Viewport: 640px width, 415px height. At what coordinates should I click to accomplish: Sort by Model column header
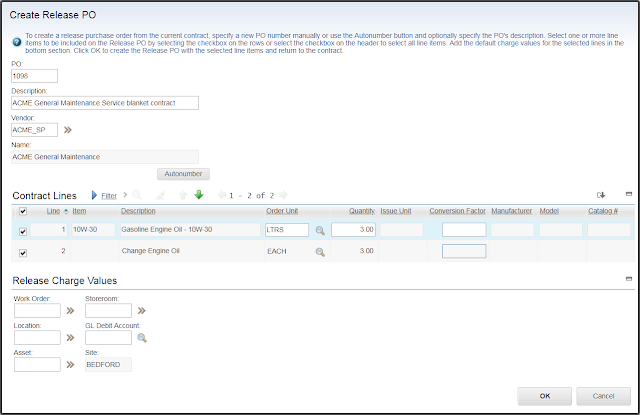(549, 211)
